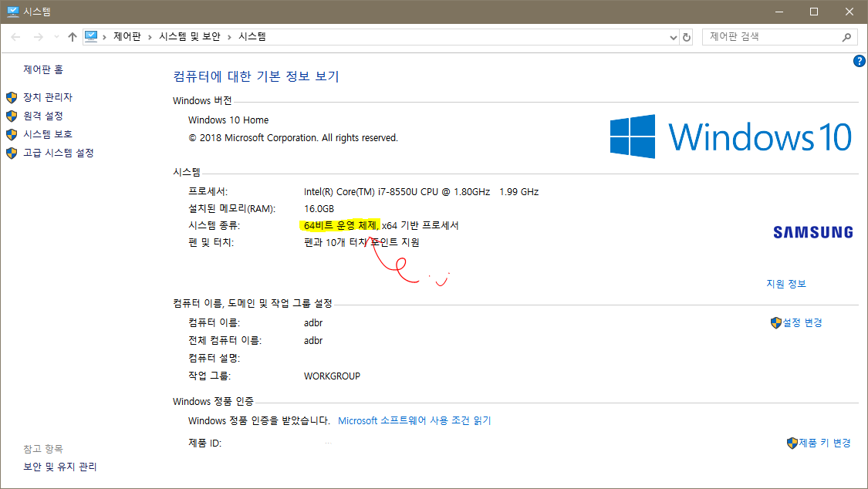Click shield icon next to 시스템 보호

click(x=12, y=134)
